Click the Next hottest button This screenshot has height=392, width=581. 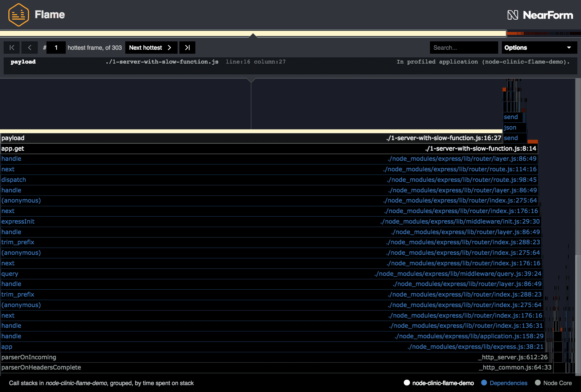[x=145, y=47]
